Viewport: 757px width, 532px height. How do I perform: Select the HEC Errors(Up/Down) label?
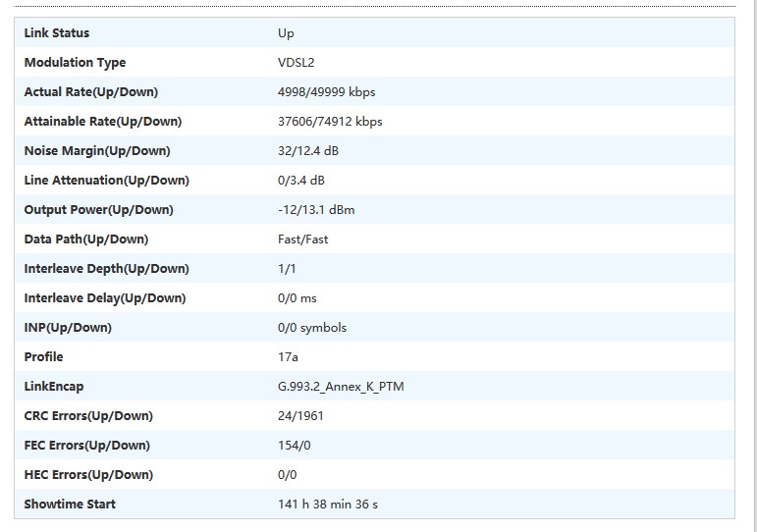pyautogui.click(x=88, y=474)
